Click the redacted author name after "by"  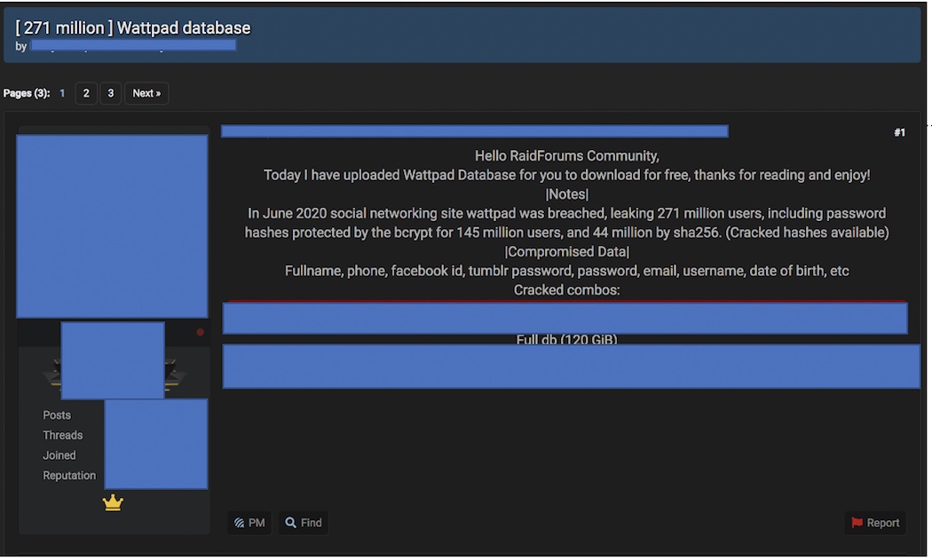tap(133, 44)
